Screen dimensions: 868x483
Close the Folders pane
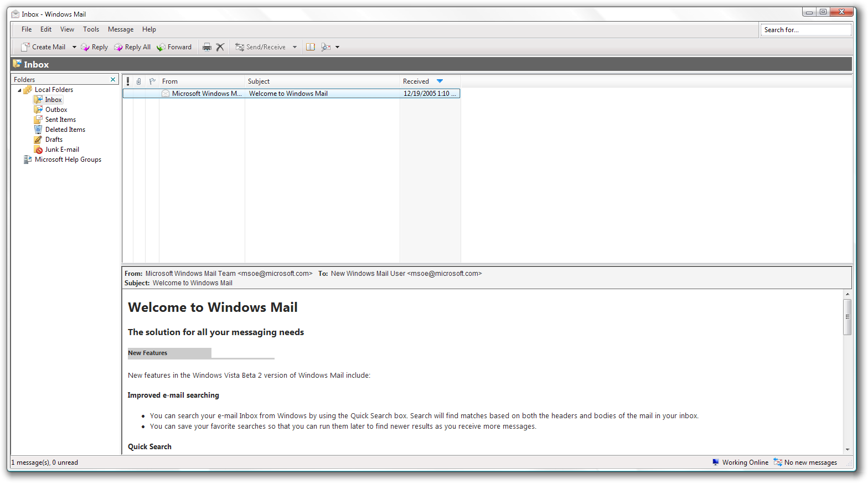(113, 80)
